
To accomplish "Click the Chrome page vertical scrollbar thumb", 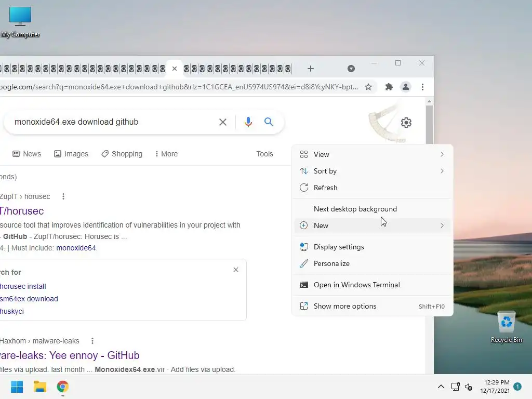I will point(429,125).
